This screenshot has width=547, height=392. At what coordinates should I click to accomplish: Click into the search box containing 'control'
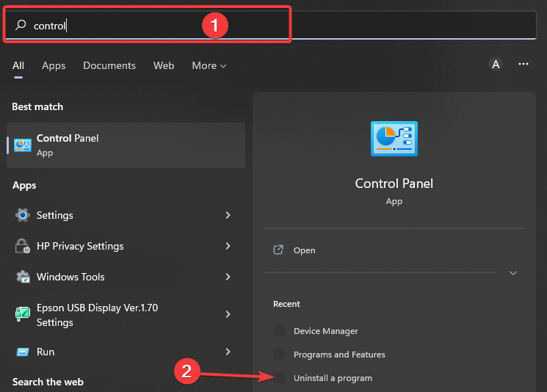point(271,25)
